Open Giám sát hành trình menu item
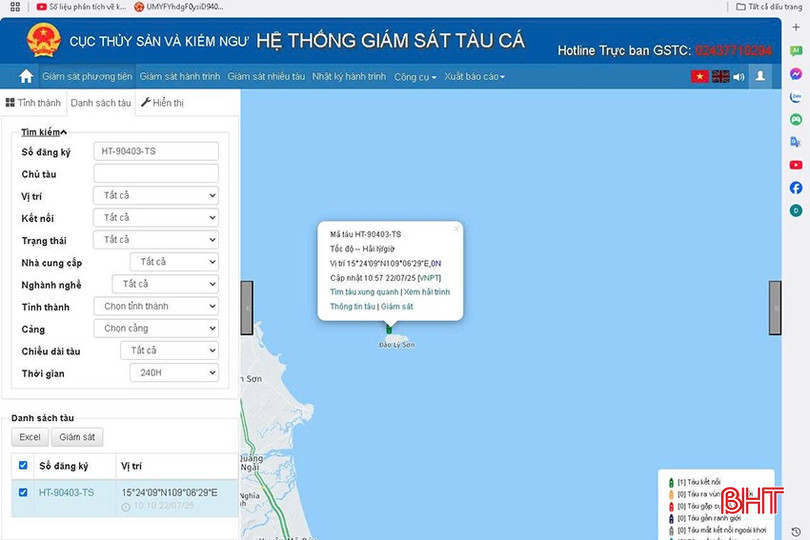Viewport: 810px width, 540px height. 179,77
